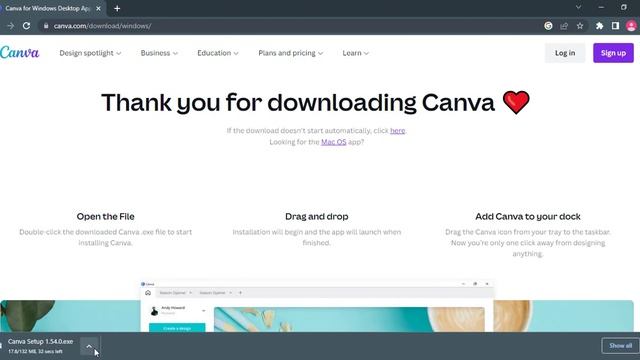This screenshot has width=640, height=360.
Task: Click the Canva app preview screenshot
Action: point(317,306)
